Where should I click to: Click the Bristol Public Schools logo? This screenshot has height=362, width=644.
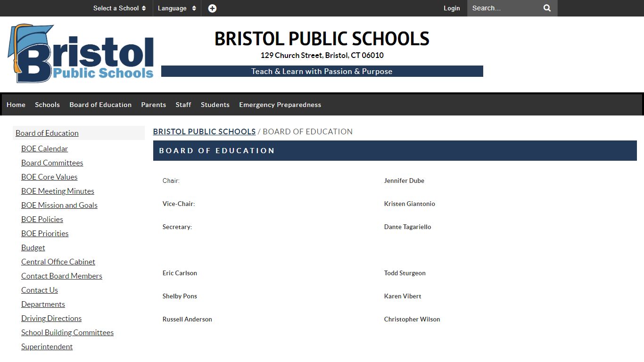point(81,53)
